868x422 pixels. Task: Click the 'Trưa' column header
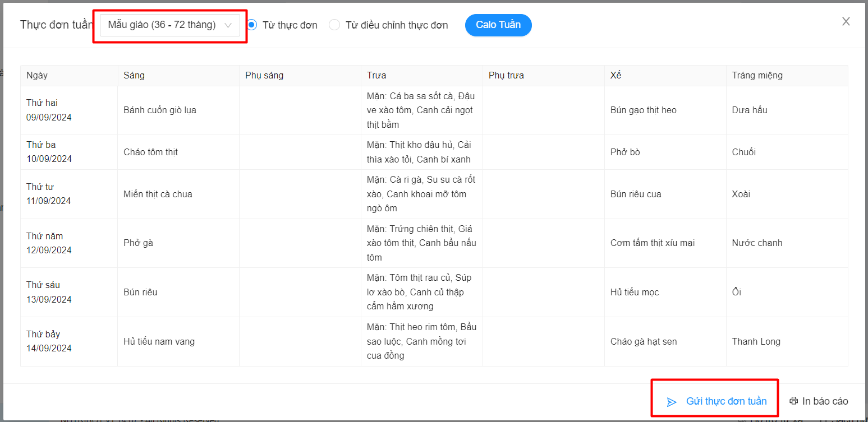coord(376,75)
